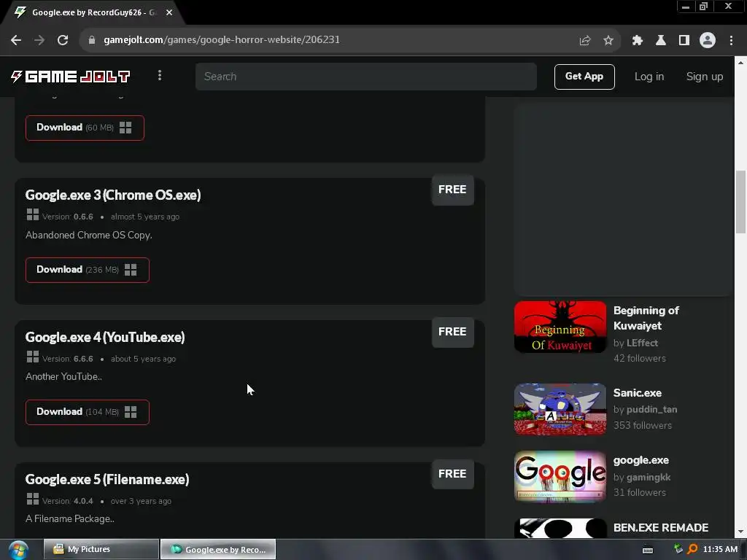Click the FREE badge on Google.exe 4

tap(452, 332)
